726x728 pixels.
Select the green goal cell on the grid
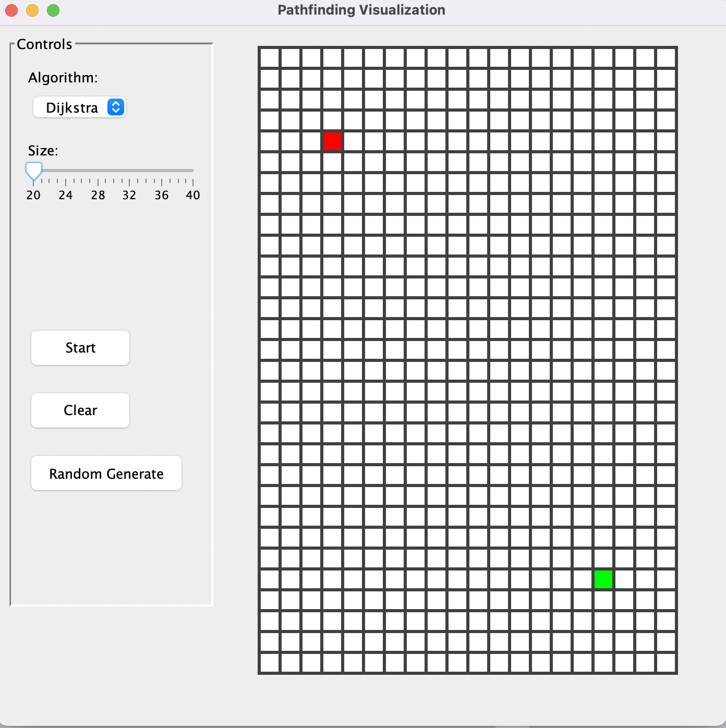[x=603, y=579]
